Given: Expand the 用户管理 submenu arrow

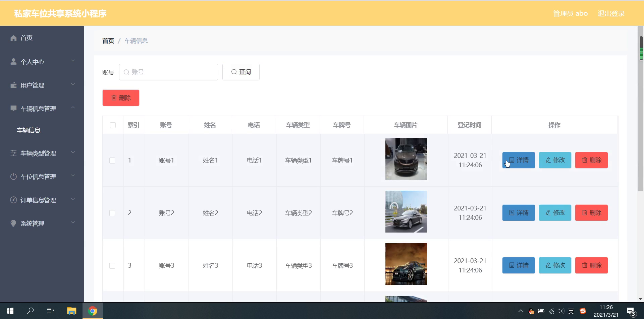Looking at the screenshot, I should 73,84.
